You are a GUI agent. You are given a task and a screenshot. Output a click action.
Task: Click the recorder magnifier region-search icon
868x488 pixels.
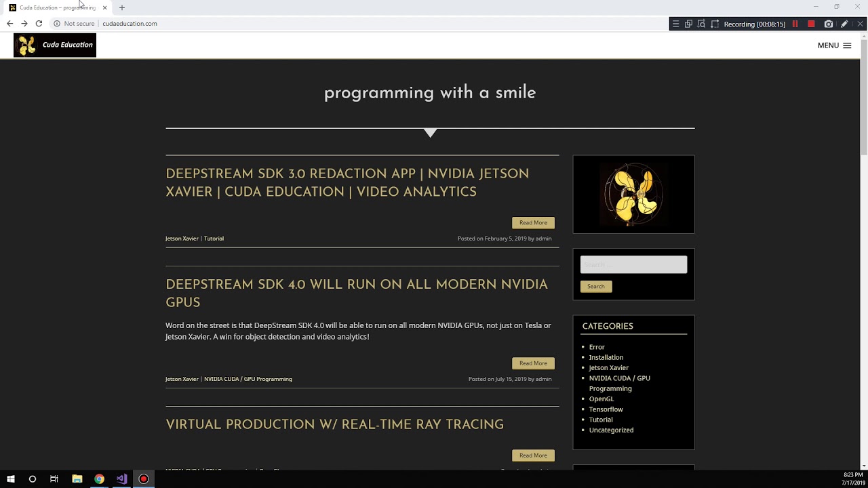click(701, 24)
